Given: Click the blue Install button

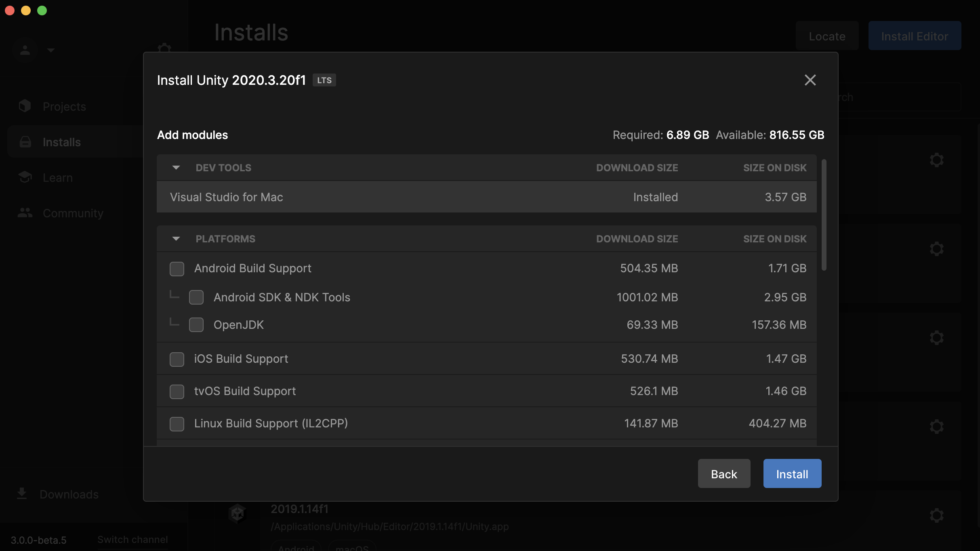Looking at the screenshot, I should (792, 473).
